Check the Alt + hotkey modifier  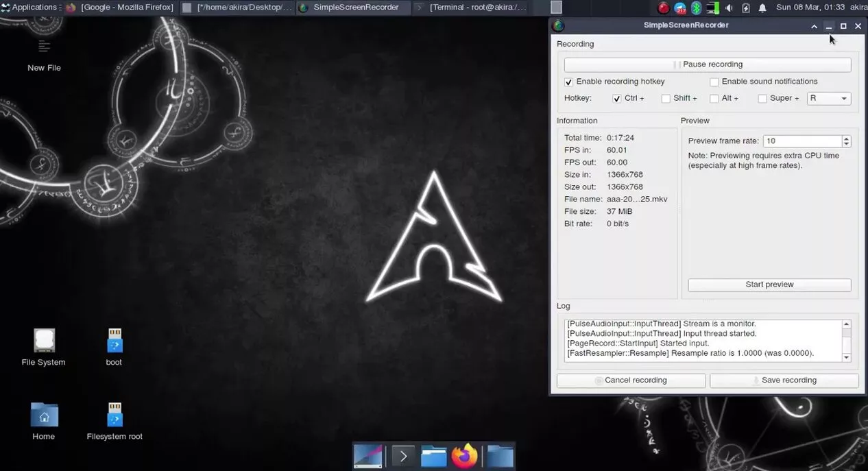pos(714,99)
